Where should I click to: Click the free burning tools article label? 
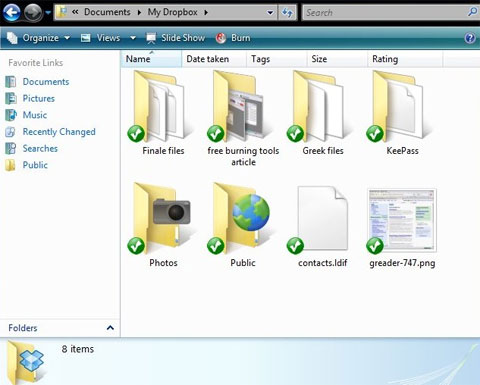tap(243, 156)
